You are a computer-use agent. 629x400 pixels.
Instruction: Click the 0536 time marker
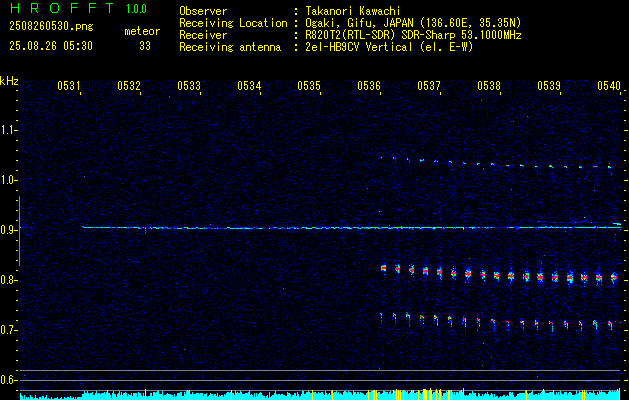tap(369, 85)
